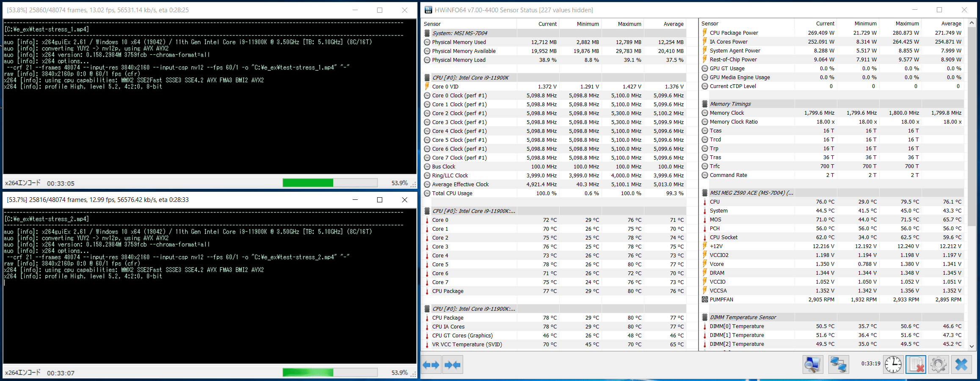The height and width of the screenshot is (381, 980).
Task: Click elapsed time 00:33:05 in top x264 window
Action: tap(61, 183)
